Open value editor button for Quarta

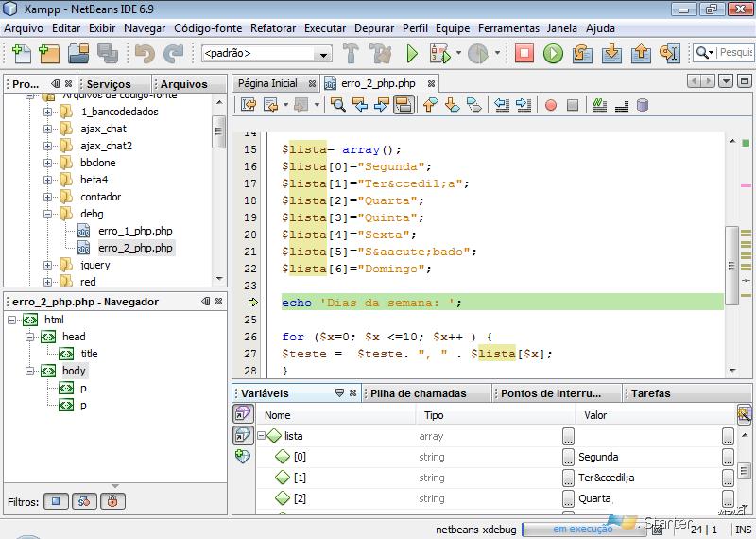point(728,498)
